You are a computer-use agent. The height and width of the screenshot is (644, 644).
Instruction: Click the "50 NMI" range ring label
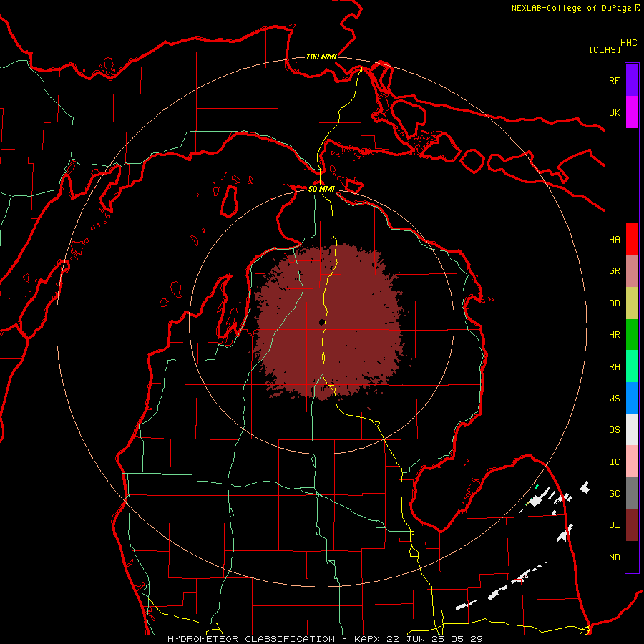pyautogui.click(x=321, y=189)
